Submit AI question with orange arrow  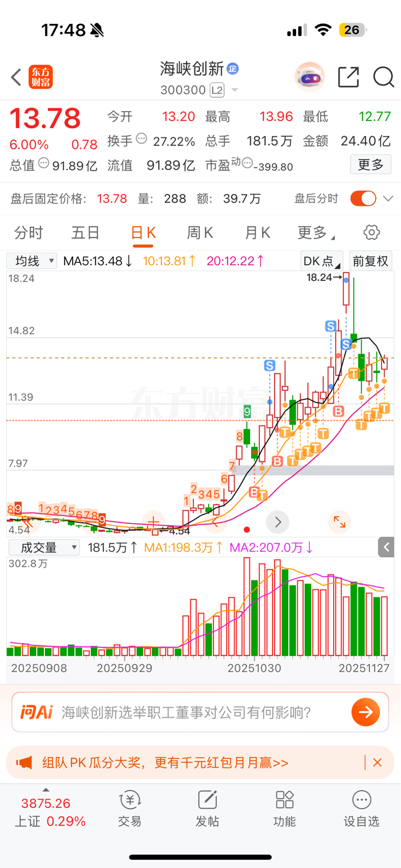pos(366,712)
